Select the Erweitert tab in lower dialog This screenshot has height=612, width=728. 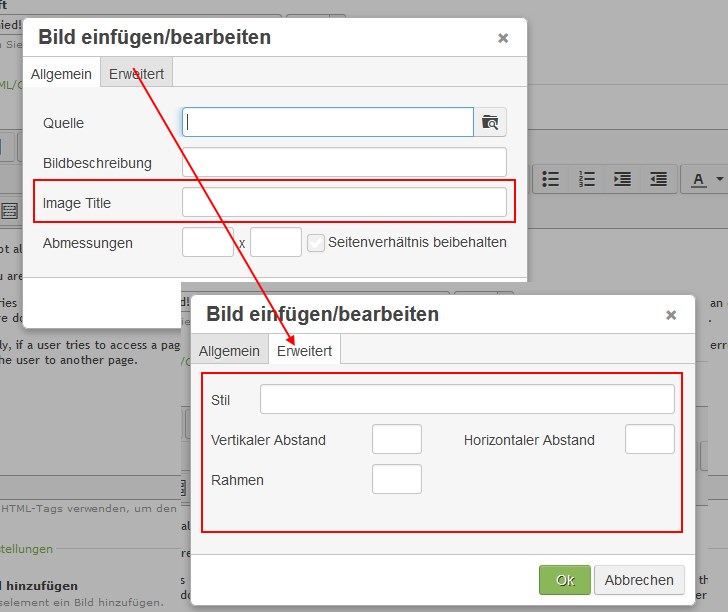click(305, 351)
